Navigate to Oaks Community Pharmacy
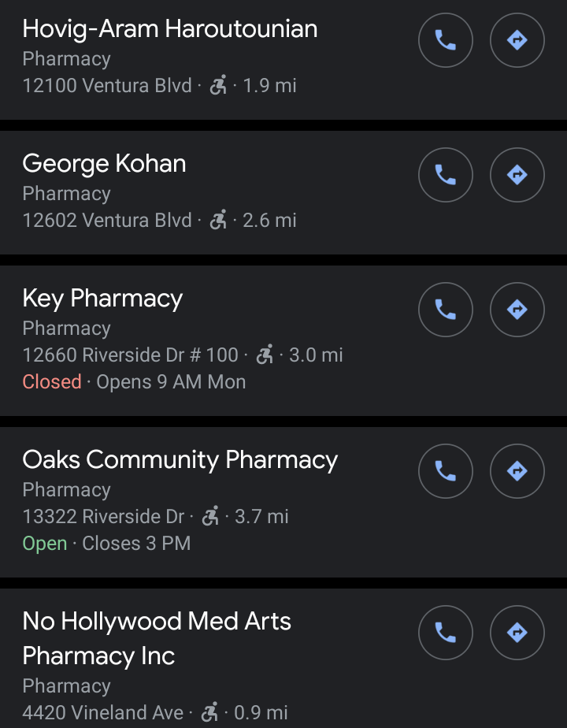The image size is (567, 728). pos(517,471)
